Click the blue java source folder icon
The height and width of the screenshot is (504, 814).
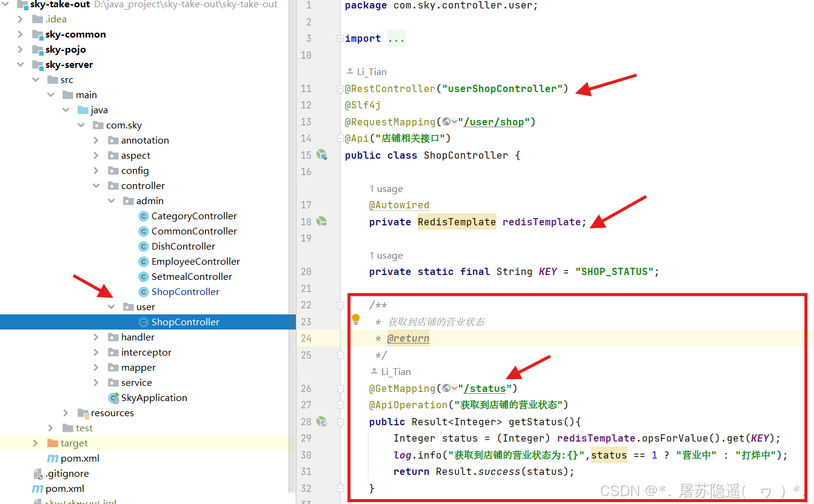pos(83,110)
